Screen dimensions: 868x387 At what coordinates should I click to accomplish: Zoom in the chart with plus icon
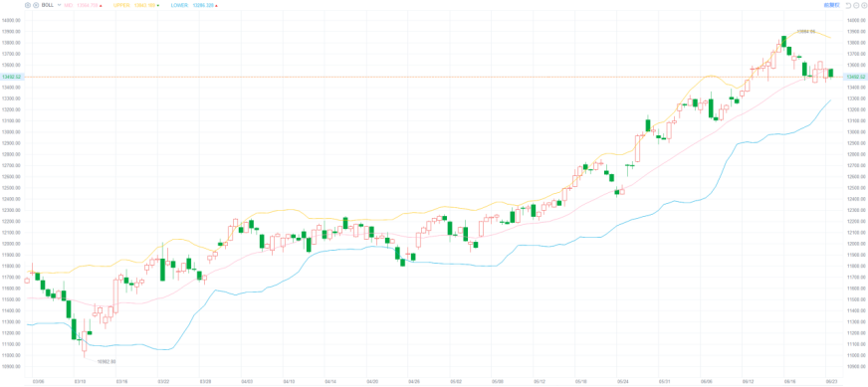[x=863, y=5]
